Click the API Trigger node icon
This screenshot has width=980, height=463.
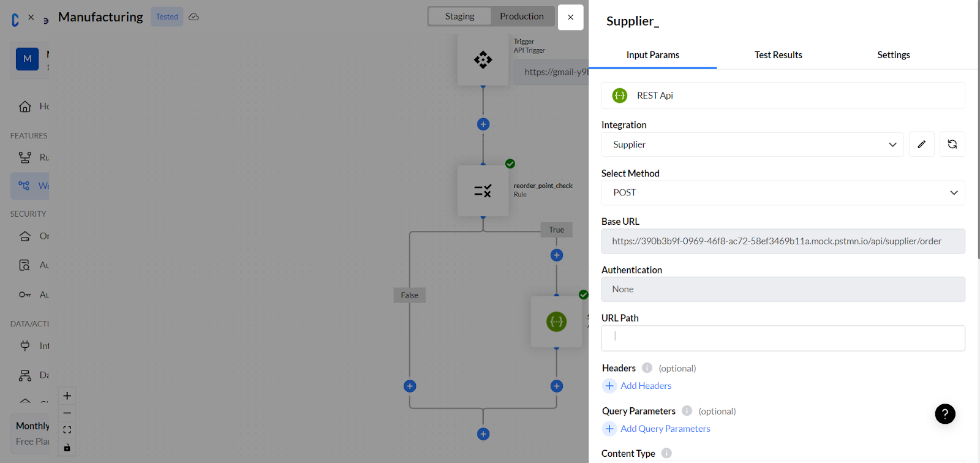pyautogui.click(x=483, y=59)
